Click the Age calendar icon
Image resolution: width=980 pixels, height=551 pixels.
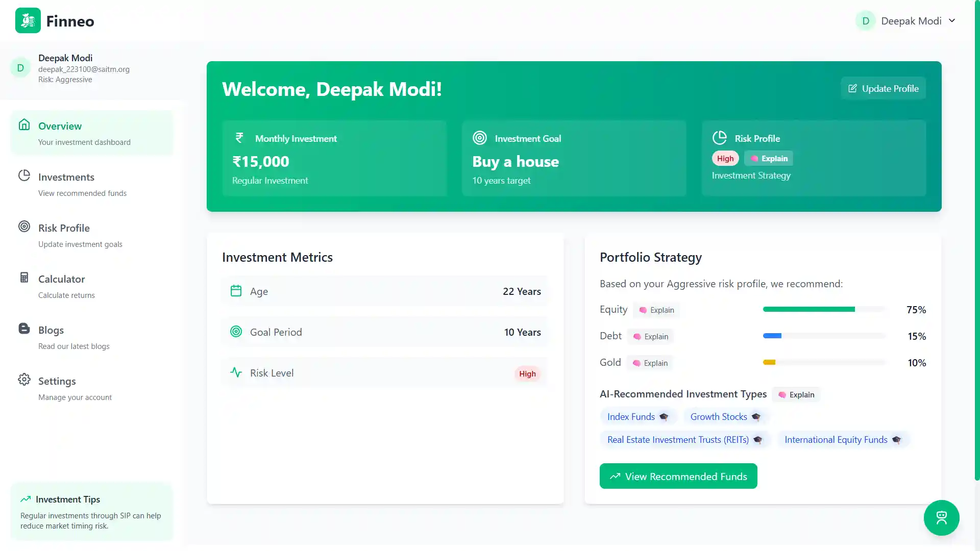tap(236, 291)
